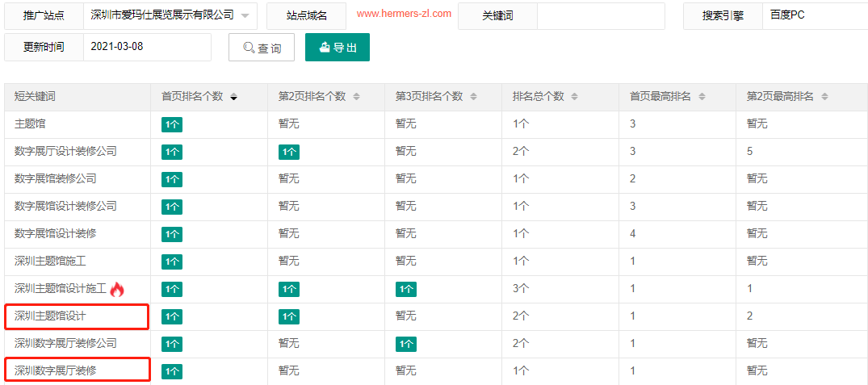Click the sort arrows on 首页排名个数 column
Image resolution: width=868 pixels, height=385 pixels.
234,97
